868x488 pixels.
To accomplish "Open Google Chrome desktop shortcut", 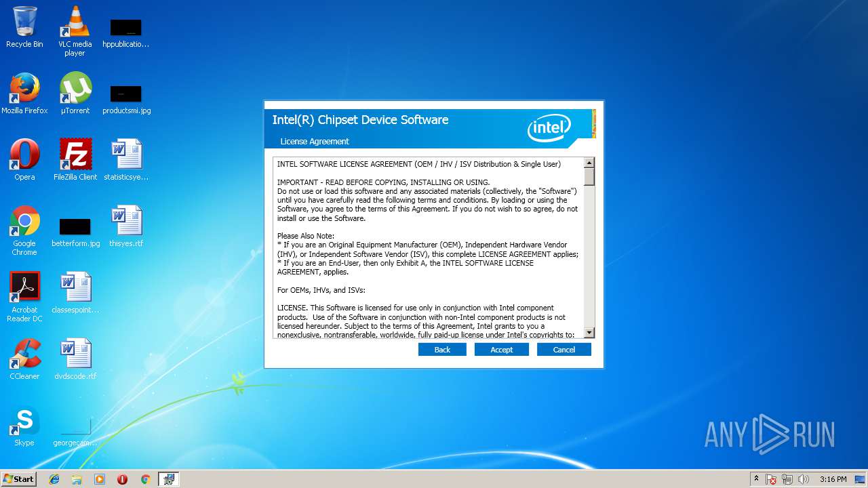I will pyautogui.click(x=24, y=230).
